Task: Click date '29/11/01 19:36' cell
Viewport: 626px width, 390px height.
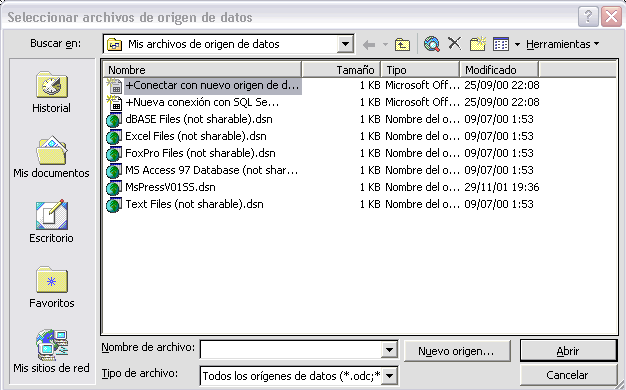Action: click(502, 187)
